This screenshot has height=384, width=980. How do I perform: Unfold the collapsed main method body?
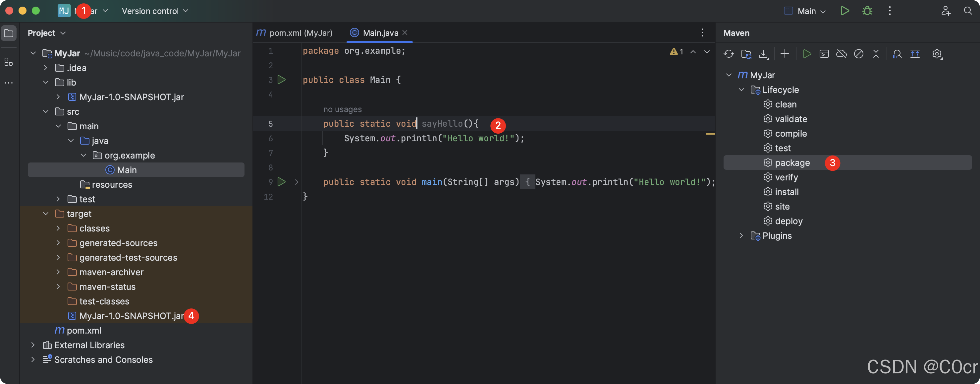tap(297, 182)
